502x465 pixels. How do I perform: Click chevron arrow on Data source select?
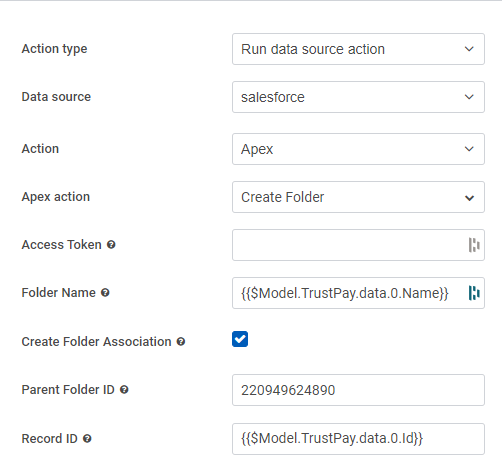(x=469, y=97)
